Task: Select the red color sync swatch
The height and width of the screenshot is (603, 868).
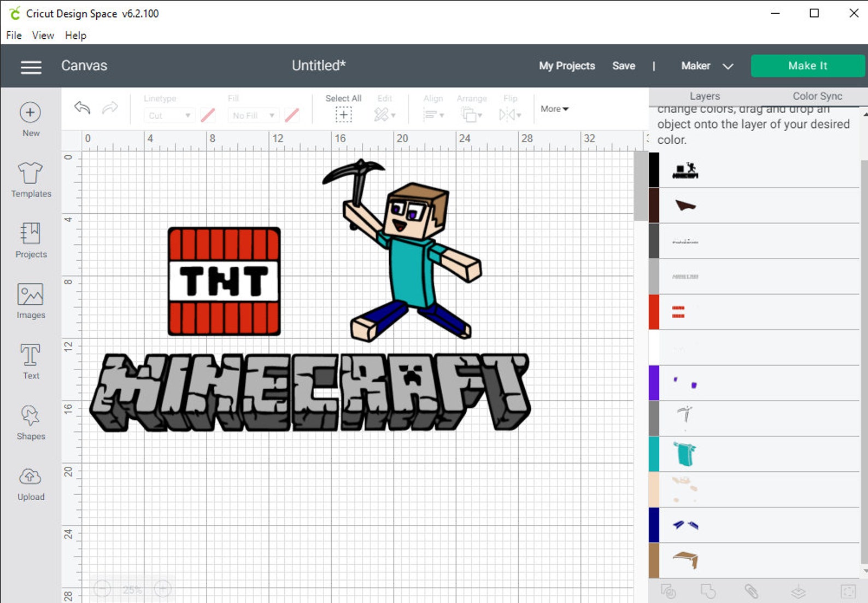Action: tap(654, 312)
